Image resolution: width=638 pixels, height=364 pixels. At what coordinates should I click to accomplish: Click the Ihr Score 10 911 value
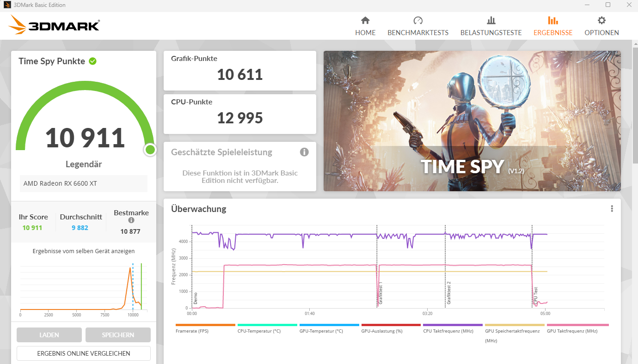coord(32,228)
